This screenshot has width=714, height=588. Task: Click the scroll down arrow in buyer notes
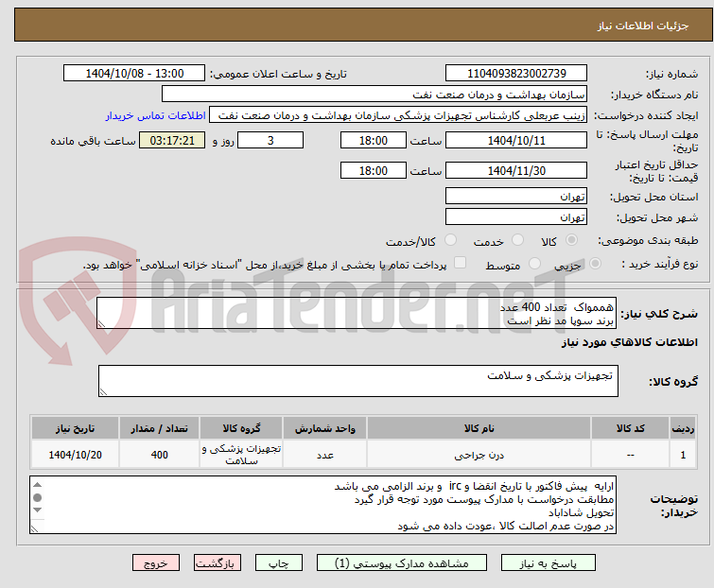click(37, 510)
